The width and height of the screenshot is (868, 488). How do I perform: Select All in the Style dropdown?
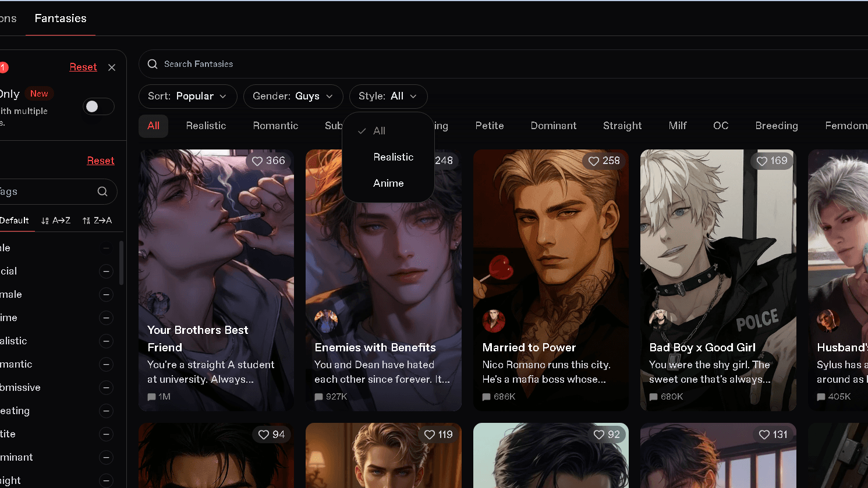tap(388, 131)
